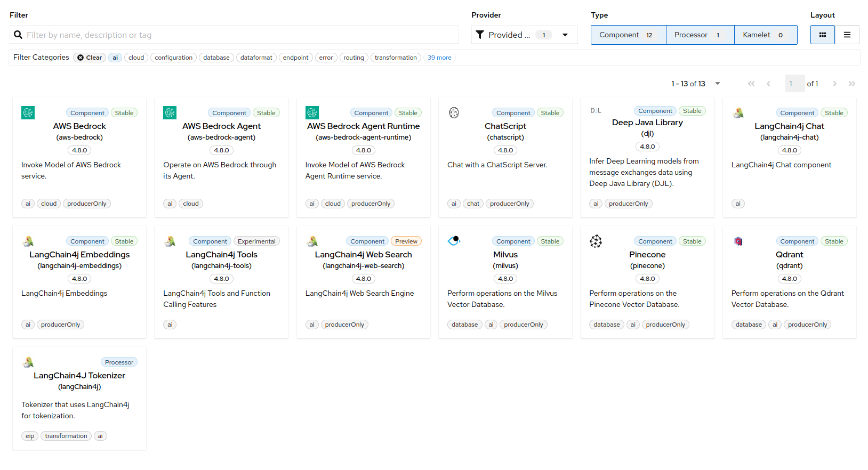Toggle the cloud category filter
The image size is (868, 470).
[x=136, y=58]
